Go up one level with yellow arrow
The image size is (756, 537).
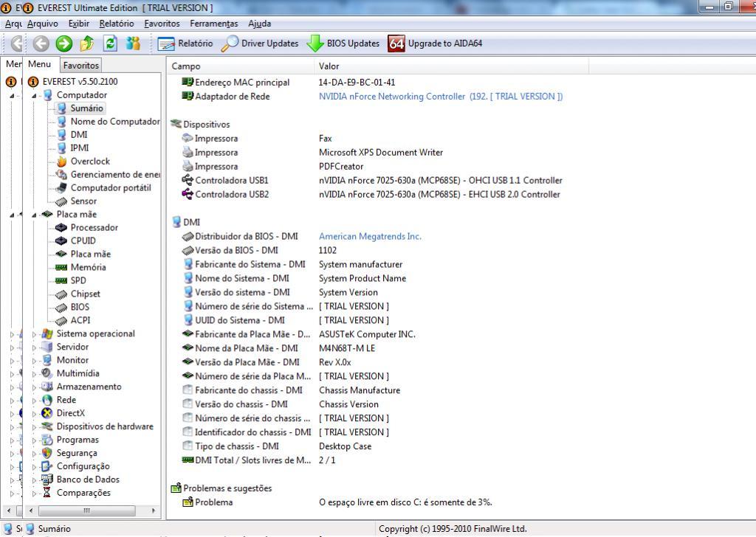87,44
